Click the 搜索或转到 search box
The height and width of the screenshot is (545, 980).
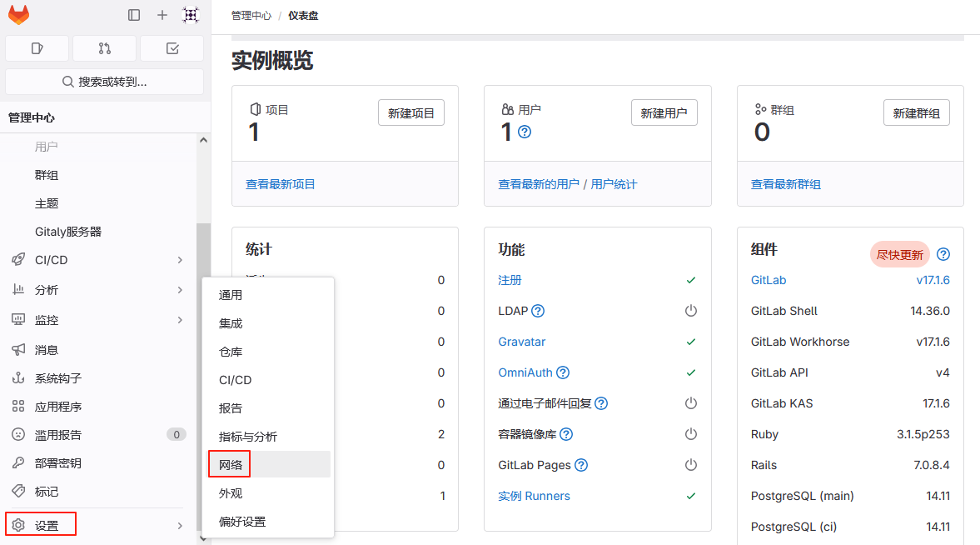click(x=104, y=82)
